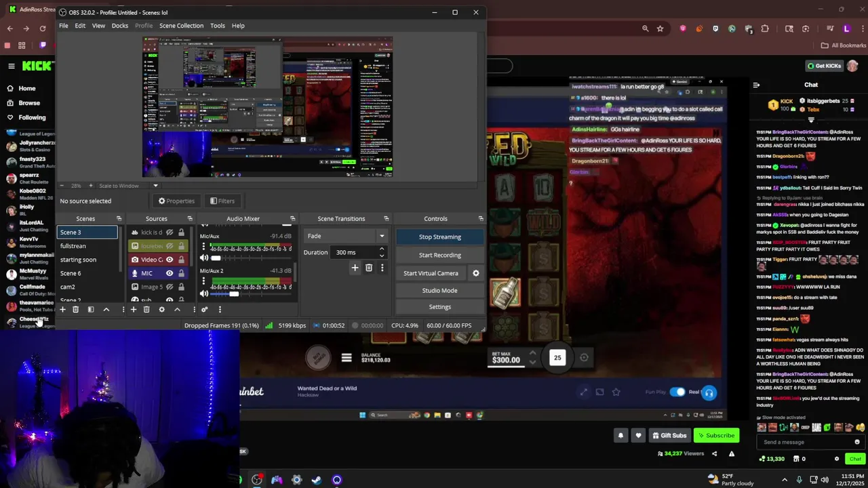868x488 pixels.
Task: Open scene filters icon in Scenes dock
Action: (90, 310)
